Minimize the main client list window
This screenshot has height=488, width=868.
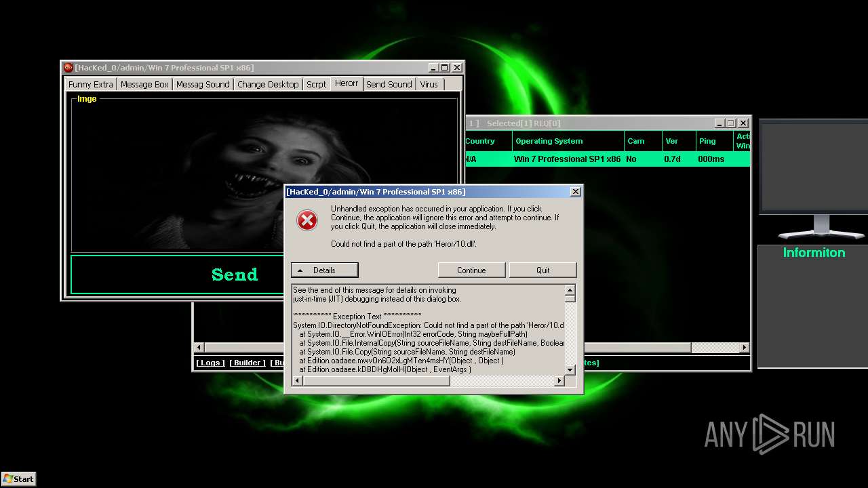pos(719,123)
